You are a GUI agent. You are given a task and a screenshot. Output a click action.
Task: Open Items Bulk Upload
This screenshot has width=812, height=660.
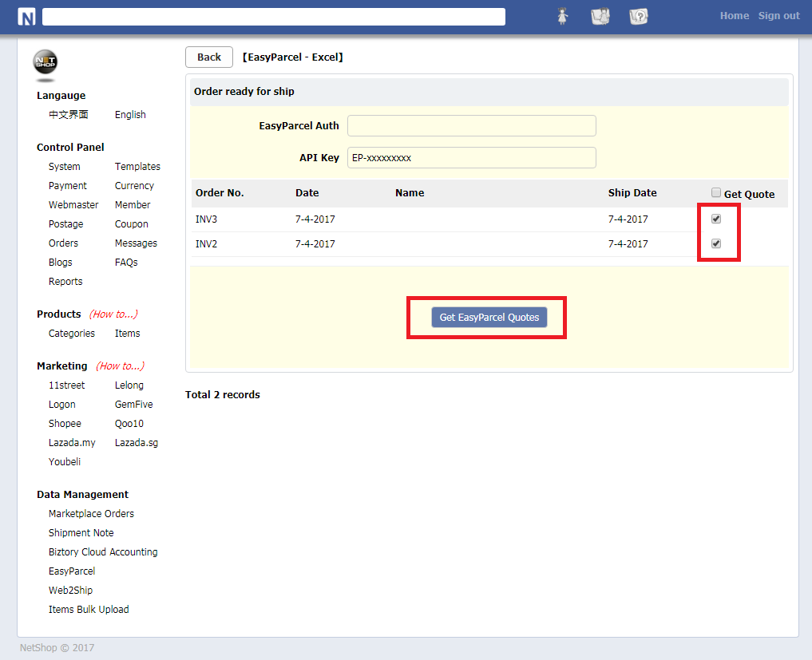[x=89, y=609]
